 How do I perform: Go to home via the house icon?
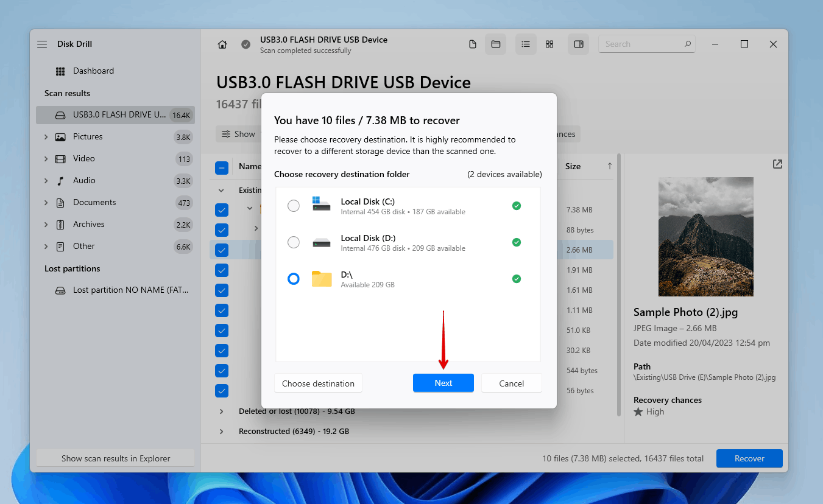(x=222, y=44)
